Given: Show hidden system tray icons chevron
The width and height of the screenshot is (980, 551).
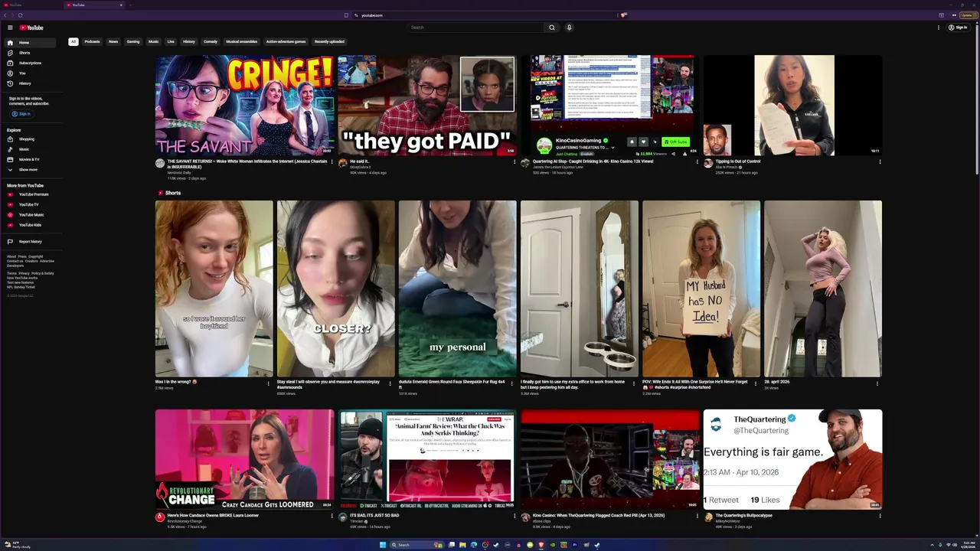Looking at the screenshot, I should tap(933, 545).
